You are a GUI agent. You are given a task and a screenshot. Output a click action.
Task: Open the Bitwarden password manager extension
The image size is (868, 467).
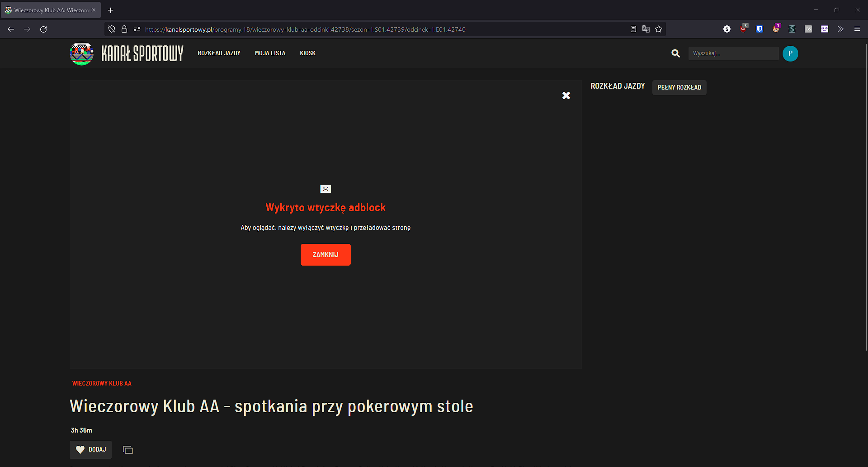point(759,29)
